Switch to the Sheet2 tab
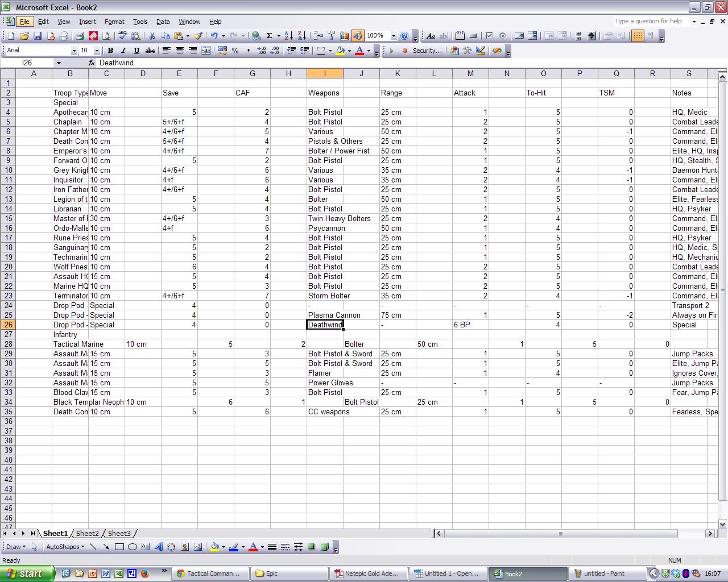728x582 pixels. point(87,533)
